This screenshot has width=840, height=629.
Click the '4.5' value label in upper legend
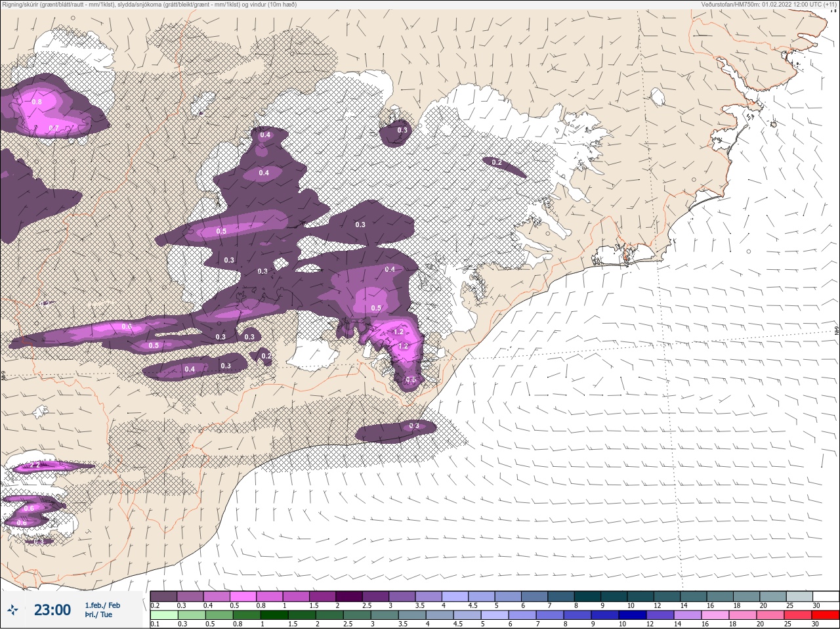472,605
